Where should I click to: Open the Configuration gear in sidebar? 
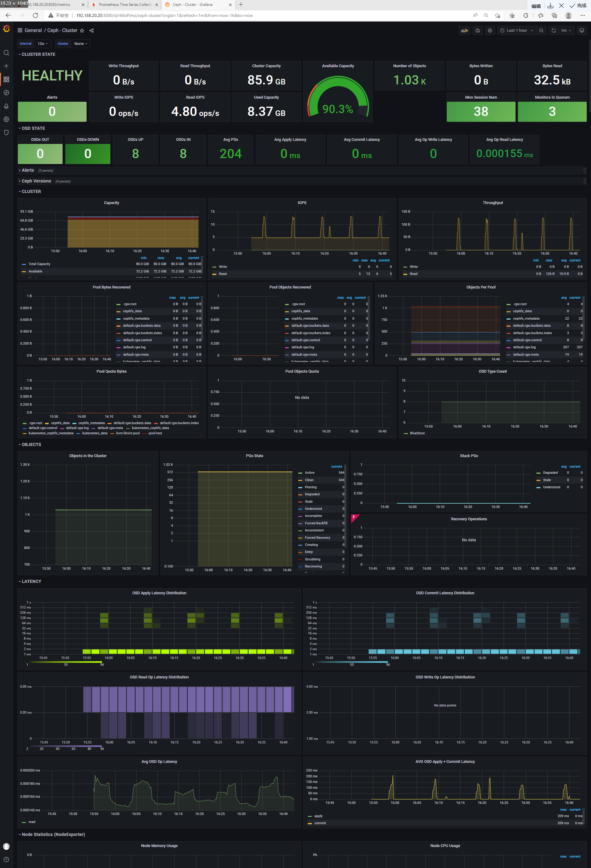[6, 119]
